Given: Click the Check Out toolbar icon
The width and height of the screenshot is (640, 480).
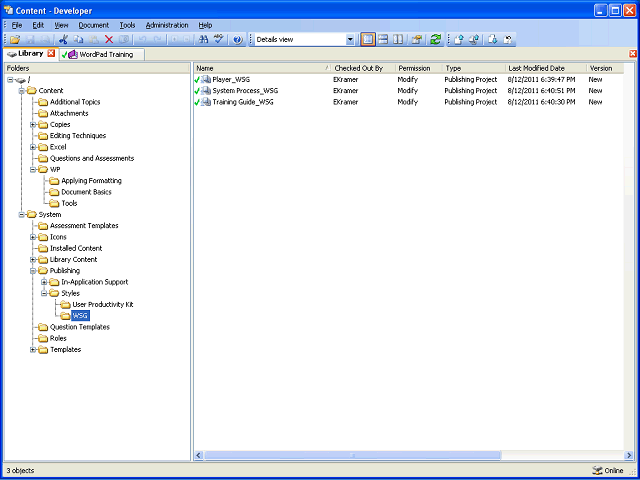Looking at the screenshot, I should [493, 40].
